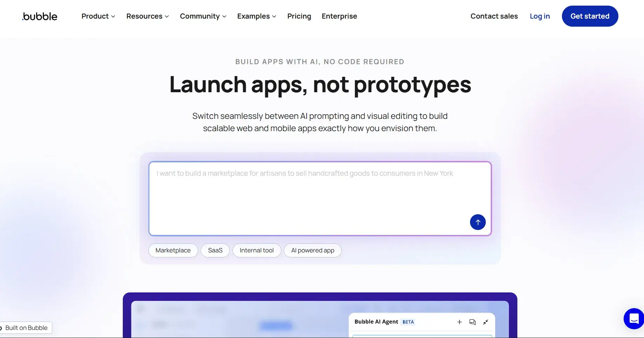The image size is (644, 338).
Task: Click the Bubble logo in the top navigation
Action: point(39,16)
